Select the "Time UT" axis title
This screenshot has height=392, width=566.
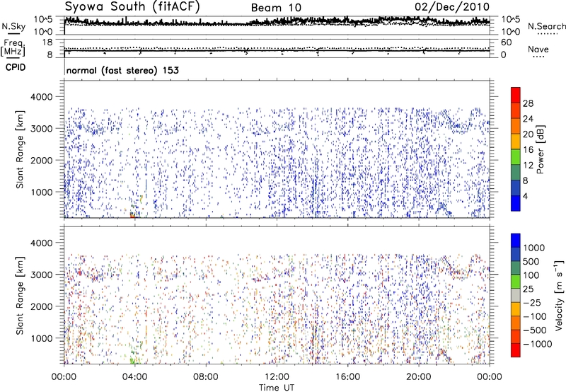point(277,388)
